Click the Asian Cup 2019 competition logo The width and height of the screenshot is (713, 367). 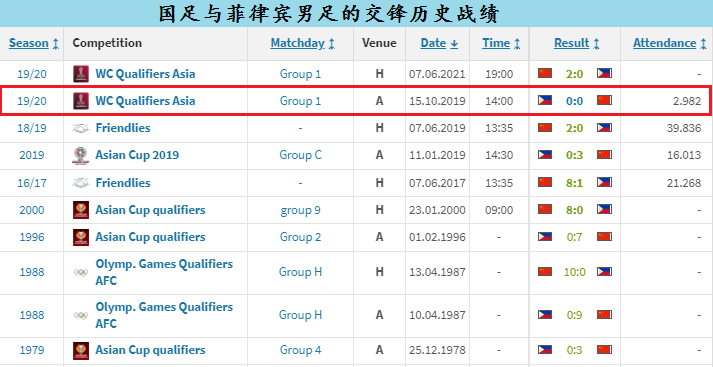pos(81,156)
